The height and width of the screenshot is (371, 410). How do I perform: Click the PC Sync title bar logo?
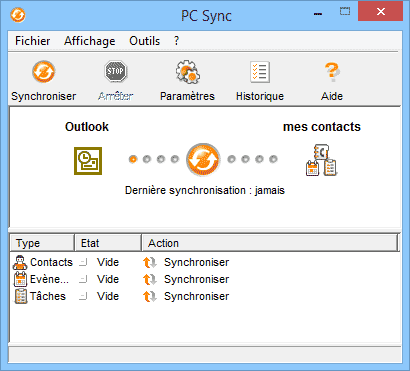point(18,15)
